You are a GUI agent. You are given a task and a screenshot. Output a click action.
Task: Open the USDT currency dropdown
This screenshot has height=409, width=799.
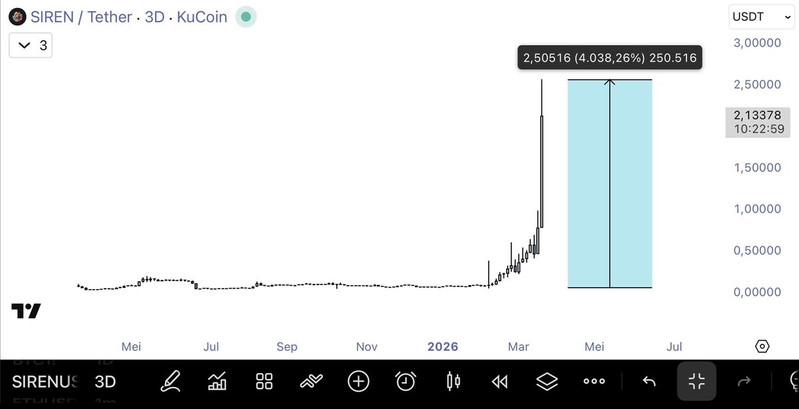click(761, 17)
